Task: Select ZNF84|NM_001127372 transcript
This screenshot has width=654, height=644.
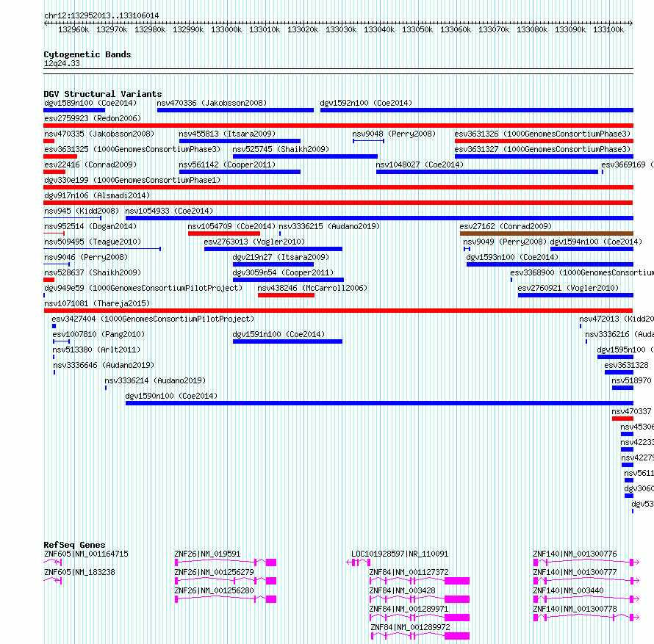Action: click(409, 572)
